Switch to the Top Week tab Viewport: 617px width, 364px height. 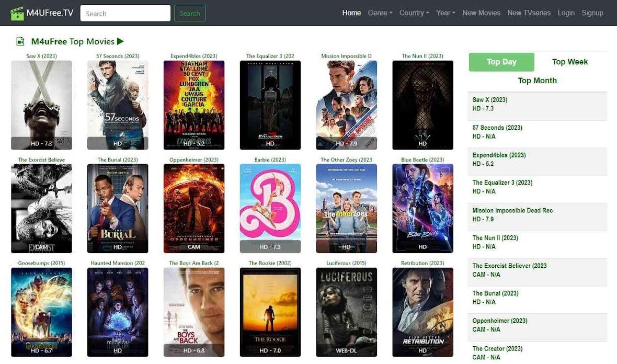click(x=570, y=62)
